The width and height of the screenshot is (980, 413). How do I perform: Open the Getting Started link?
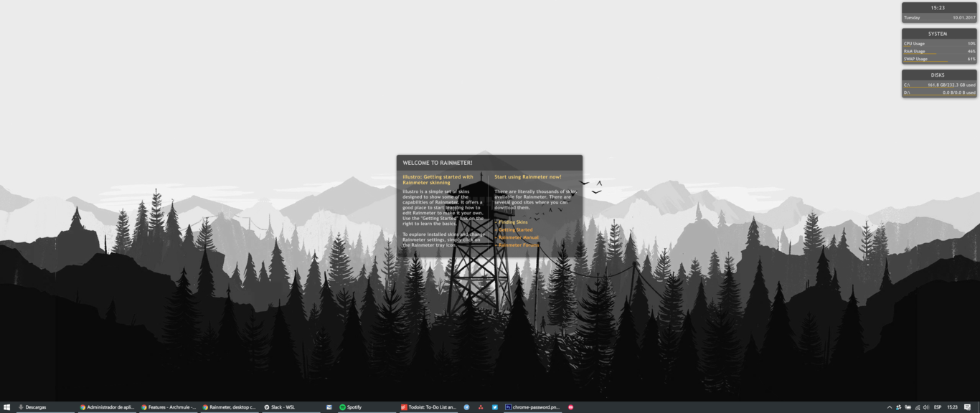[x=516, y=229]
